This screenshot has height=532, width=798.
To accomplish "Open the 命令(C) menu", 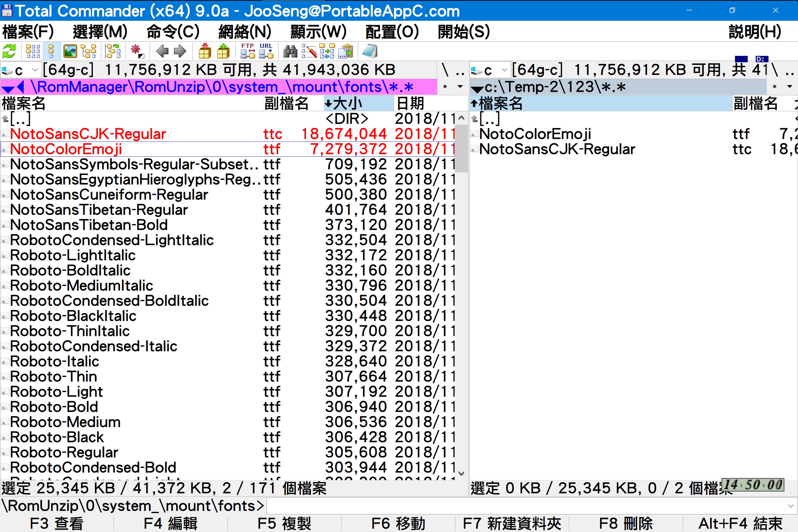I will pos(173,32).
